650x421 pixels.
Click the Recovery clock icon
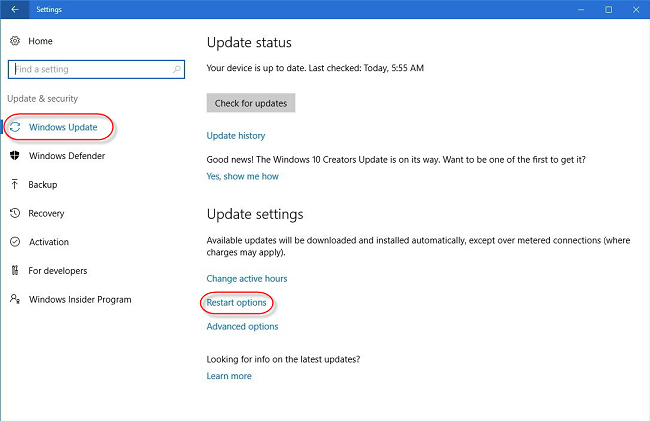15,213
